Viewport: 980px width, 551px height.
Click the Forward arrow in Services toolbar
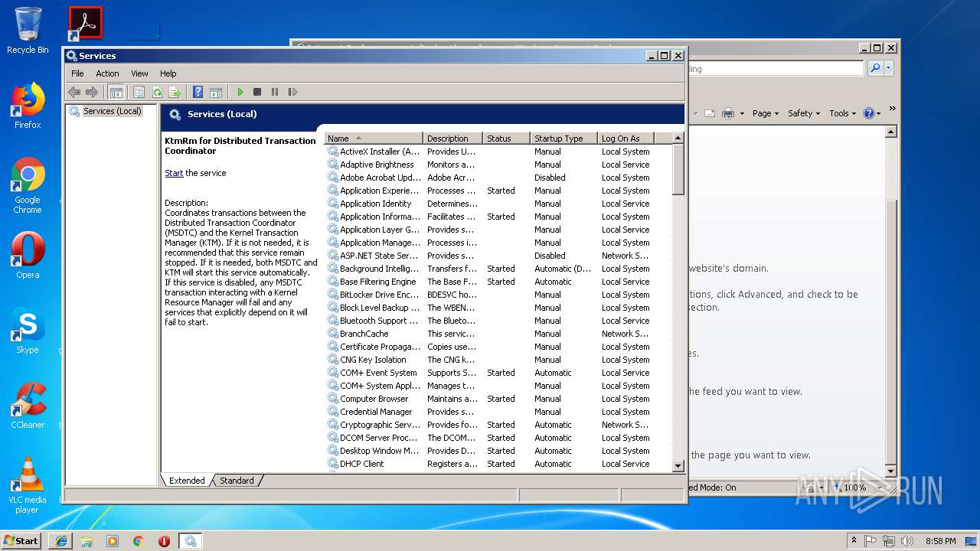pyautogui.click(x=92, y=93)
